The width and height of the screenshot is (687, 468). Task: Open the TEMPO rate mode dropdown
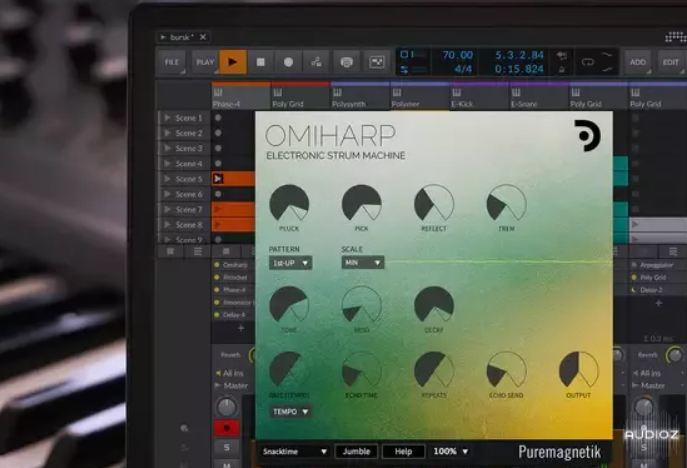290,411
